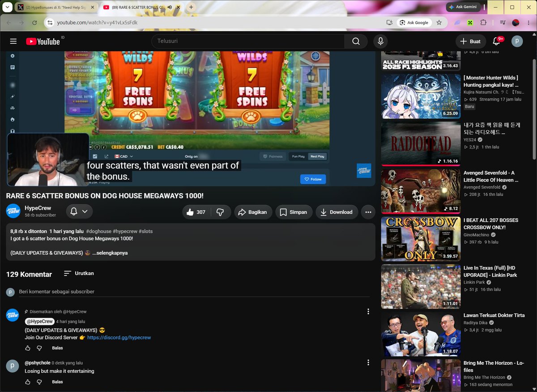537x392 pixels.
Task: Click the install app icon in the address bar
Action: tap(389, 22)
